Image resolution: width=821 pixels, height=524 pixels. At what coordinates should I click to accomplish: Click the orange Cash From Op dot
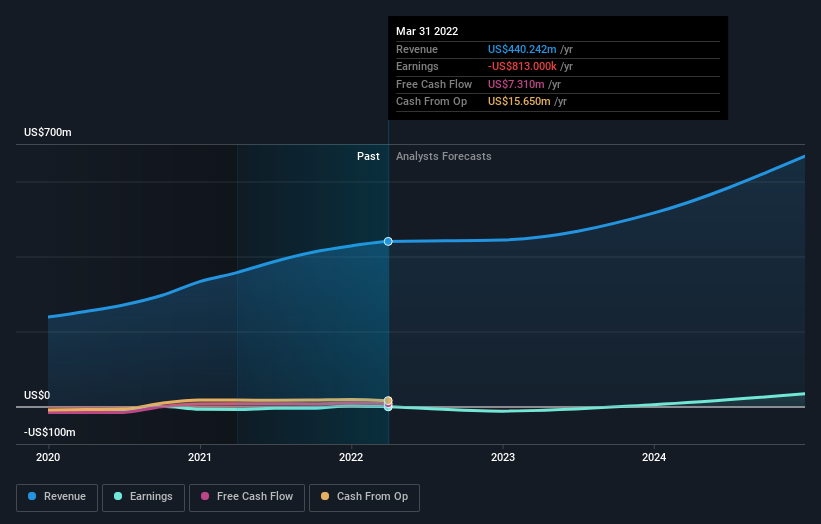pyautogui.click(x=325, y=496)
